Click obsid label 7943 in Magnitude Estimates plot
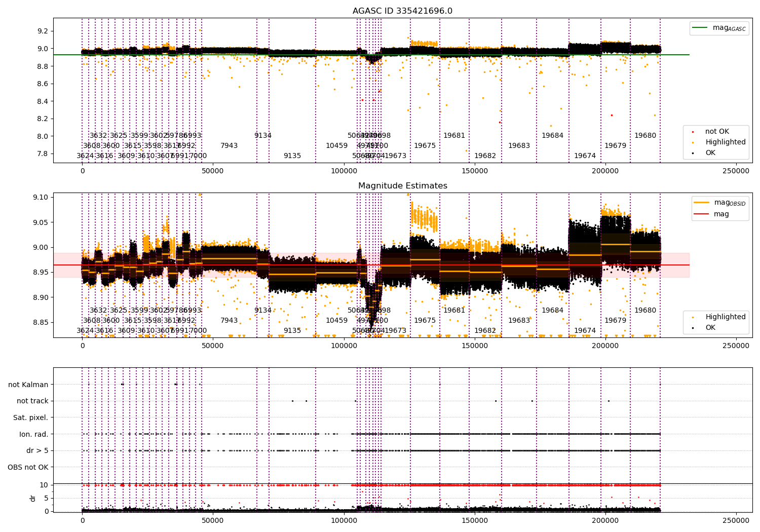760x532 pixels. pyautogui.click(x=229, y=321)
